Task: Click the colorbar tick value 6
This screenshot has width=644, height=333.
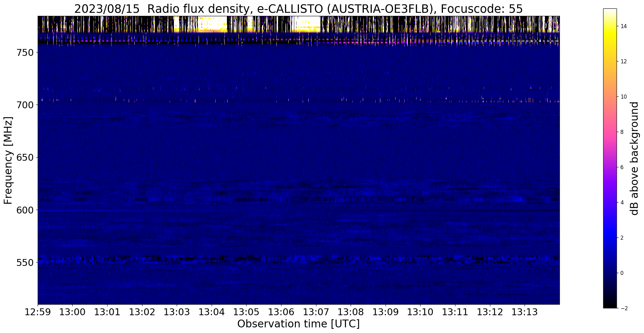Action: [622, 167]
